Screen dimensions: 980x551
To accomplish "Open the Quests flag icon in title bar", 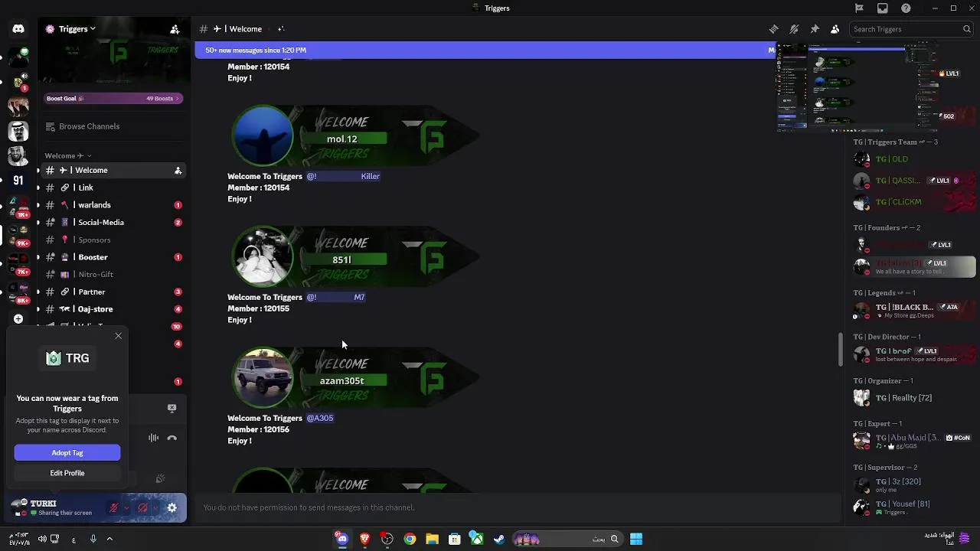I will click(859, 8).
